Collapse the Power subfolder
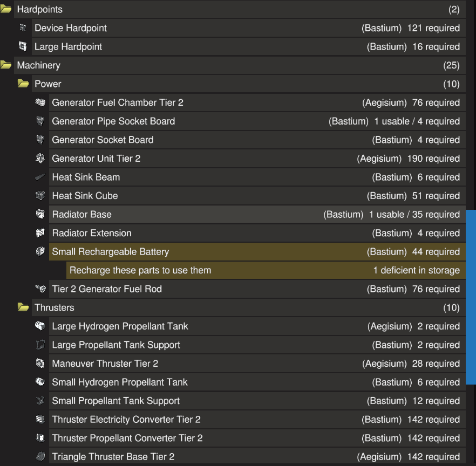Image resolution: width=476 pixels, height=466 pixels. point(23,84)
